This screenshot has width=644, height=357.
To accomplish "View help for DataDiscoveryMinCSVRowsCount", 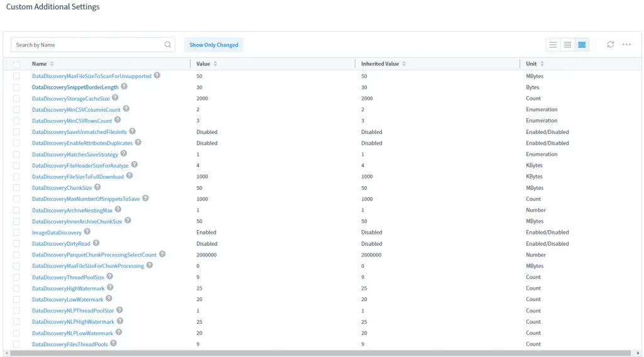I will pos(118,120).
